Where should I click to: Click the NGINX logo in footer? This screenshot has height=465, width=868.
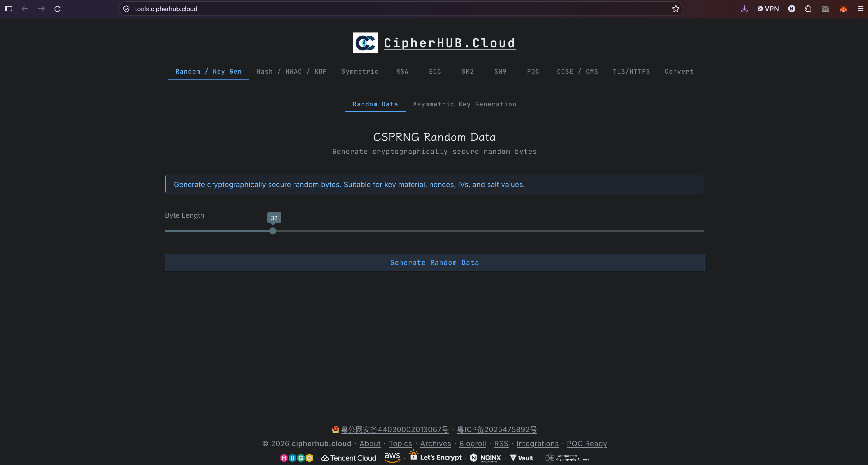pos(486,458)
